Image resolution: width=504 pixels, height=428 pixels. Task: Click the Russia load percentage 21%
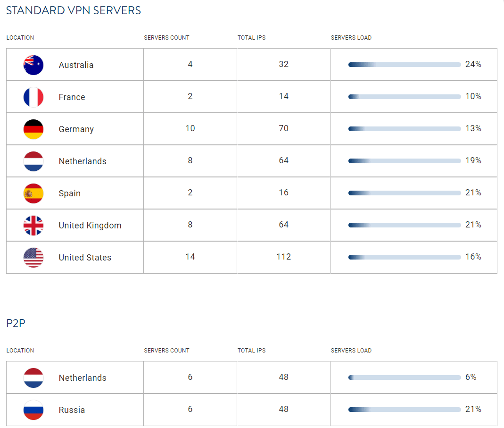point(473,410)
